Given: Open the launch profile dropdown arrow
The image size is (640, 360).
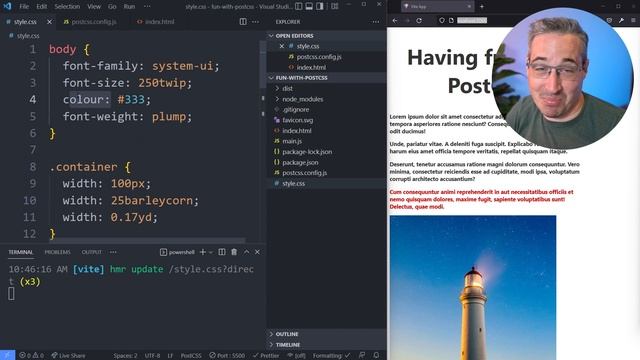Looking at the screenshot, I should [211, 252].
